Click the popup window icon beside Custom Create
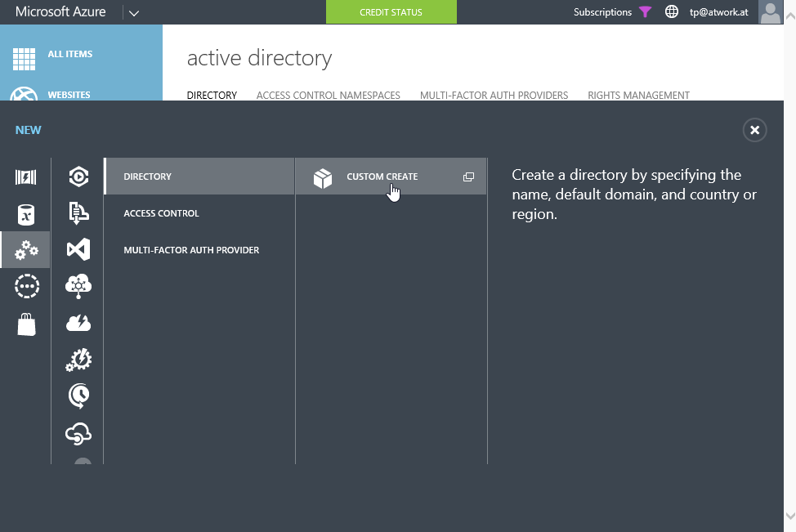The image size is (796, 532). coord(468,177)
